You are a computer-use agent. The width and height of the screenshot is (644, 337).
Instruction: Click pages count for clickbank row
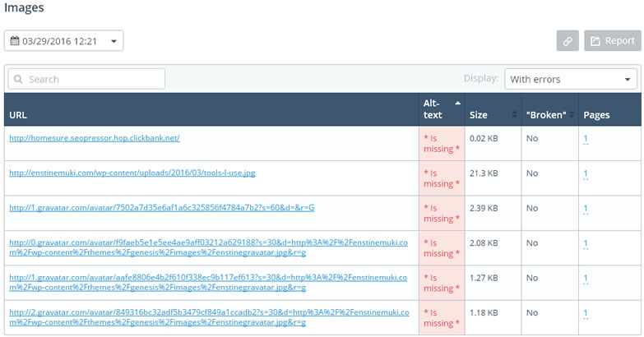click(586, 139)
